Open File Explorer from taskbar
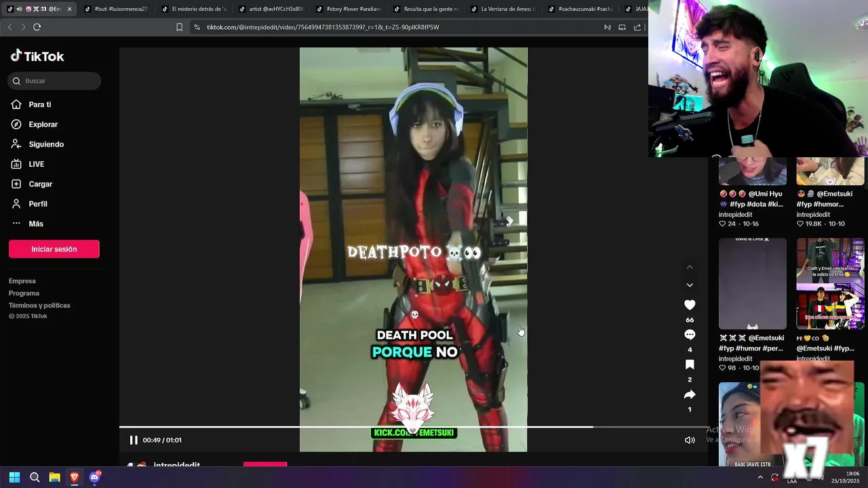Screen dimensions: 868x488 [x=55, y=477]
